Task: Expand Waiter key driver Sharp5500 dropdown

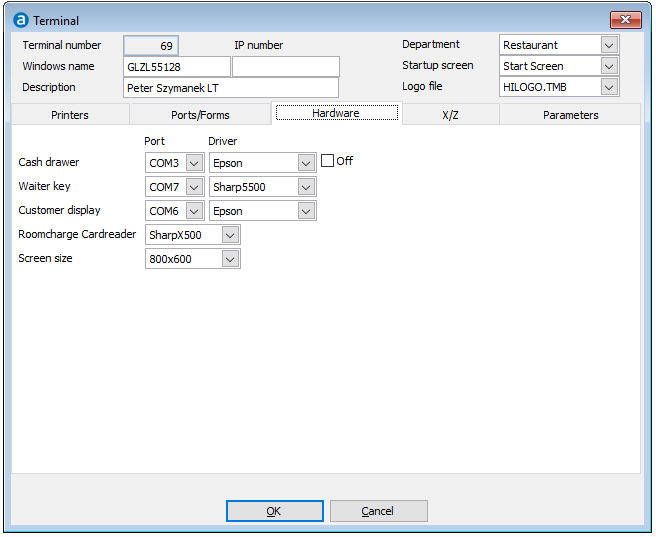Action: [306, 187]
